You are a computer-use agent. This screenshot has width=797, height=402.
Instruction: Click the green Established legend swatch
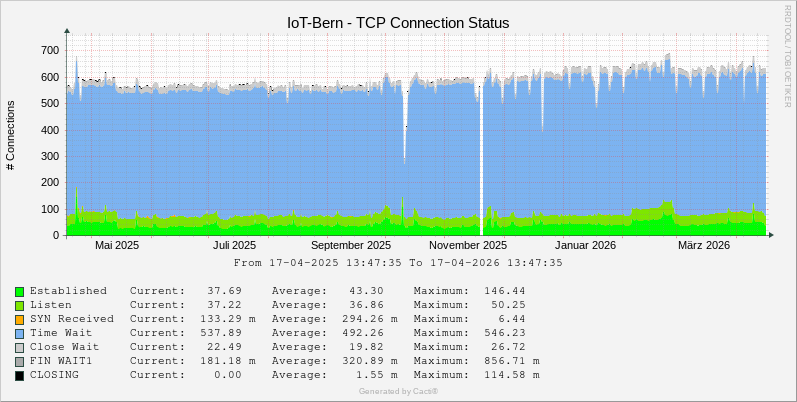(x=19, y=291)
